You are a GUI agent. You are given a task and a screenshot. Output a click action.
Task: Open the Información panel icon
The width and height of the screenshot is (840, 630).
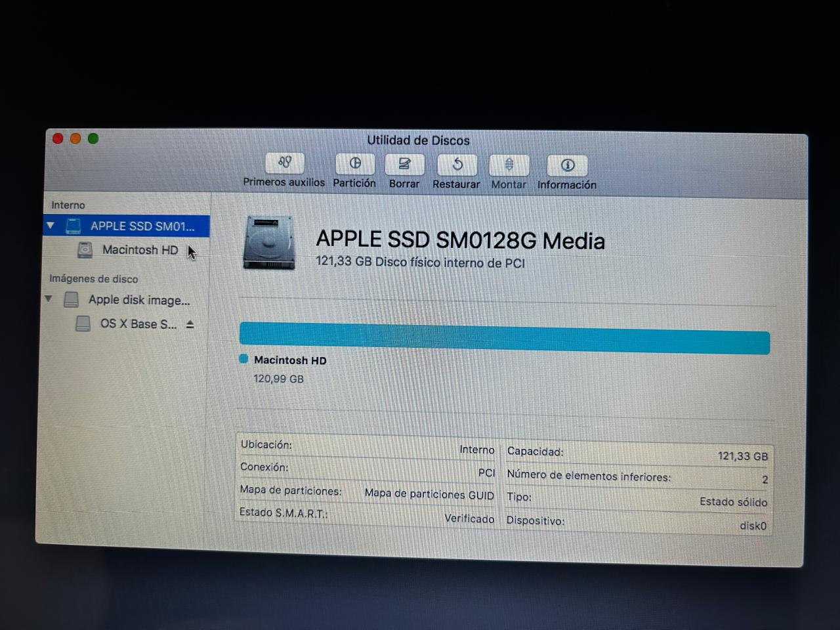click(567, 165)
